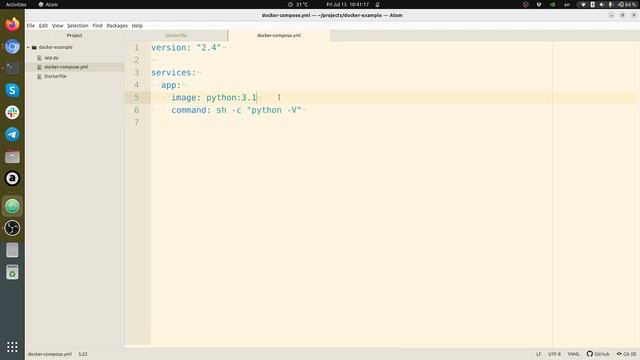The image size is (640, 360).
Task: Click the docker-example folder icon
Action: pos(34,47)
